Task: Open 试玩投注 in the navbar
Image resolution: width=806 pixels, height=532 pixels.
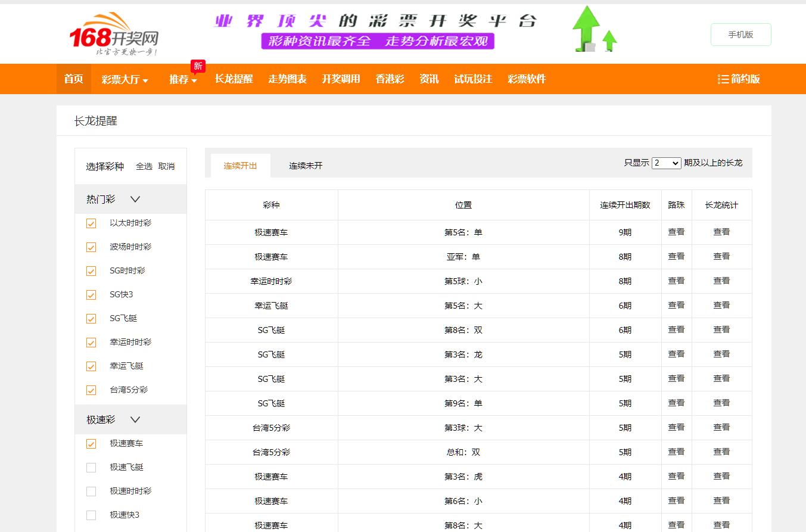Action: [x=474, y=78]
